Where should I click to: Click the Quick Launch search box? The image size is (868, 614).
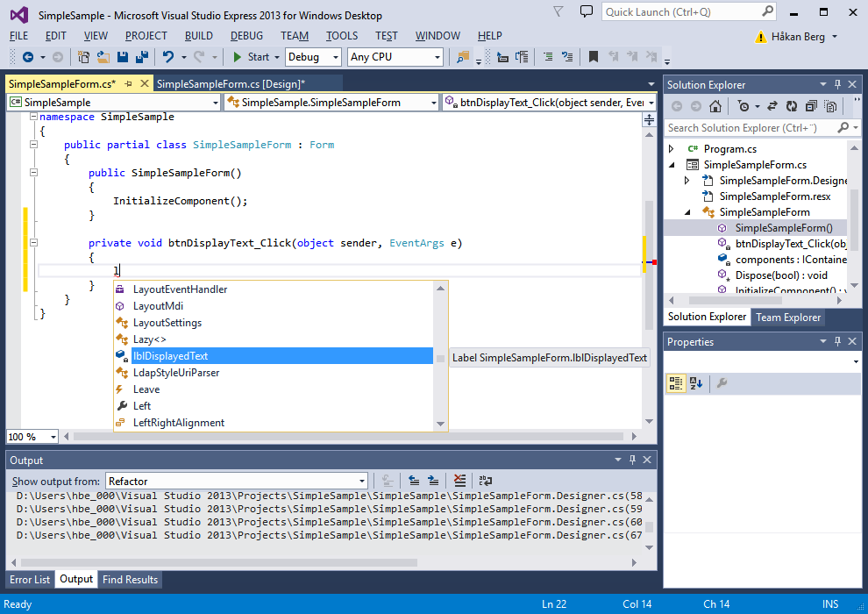tap(688, 11)
